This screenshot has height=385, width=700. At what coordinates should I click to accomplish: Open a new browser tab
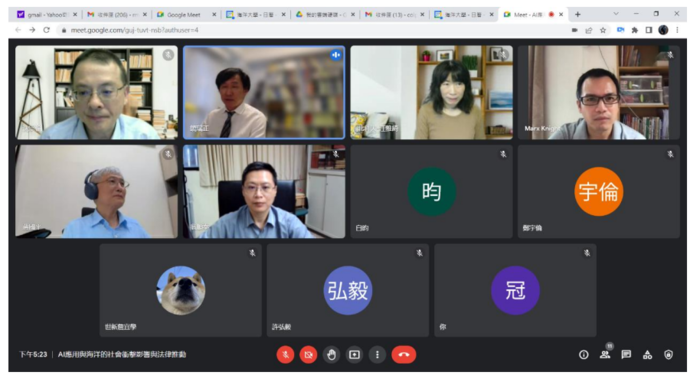(577, 15)
